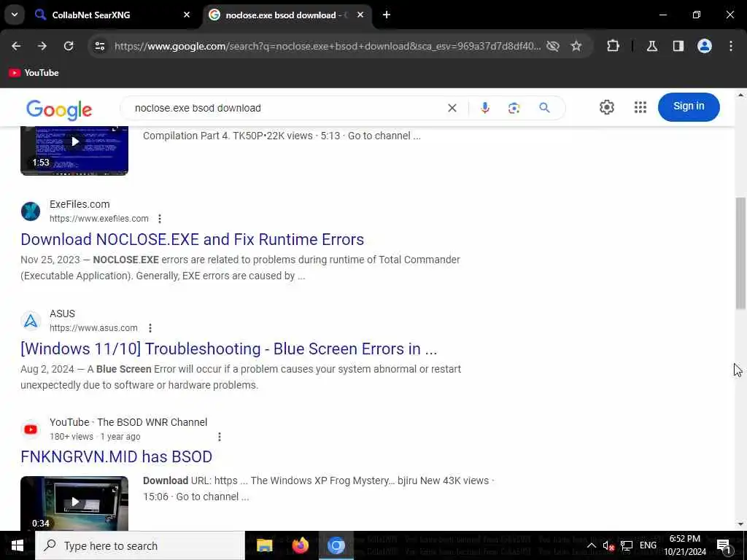Click the page vertical scrollbar thumb

tap(740, 253)
